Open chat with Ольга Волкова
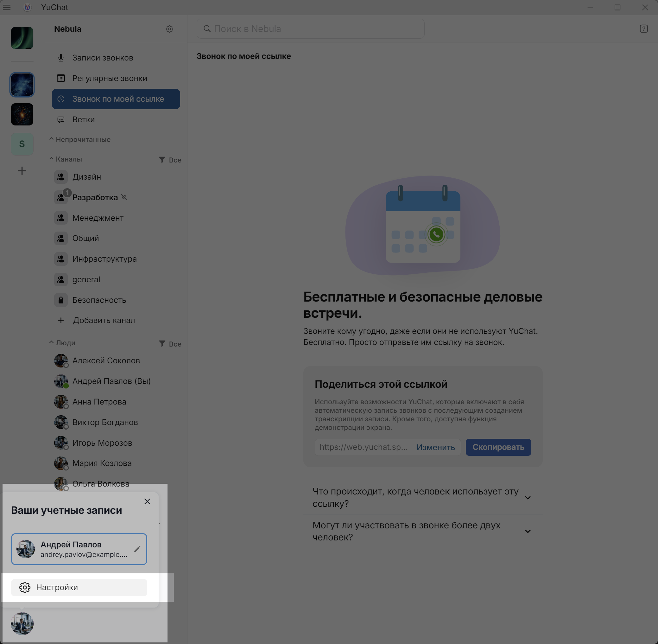Viewport: 658px width, 644px height. pyautogui.click(x=116, y=484)
